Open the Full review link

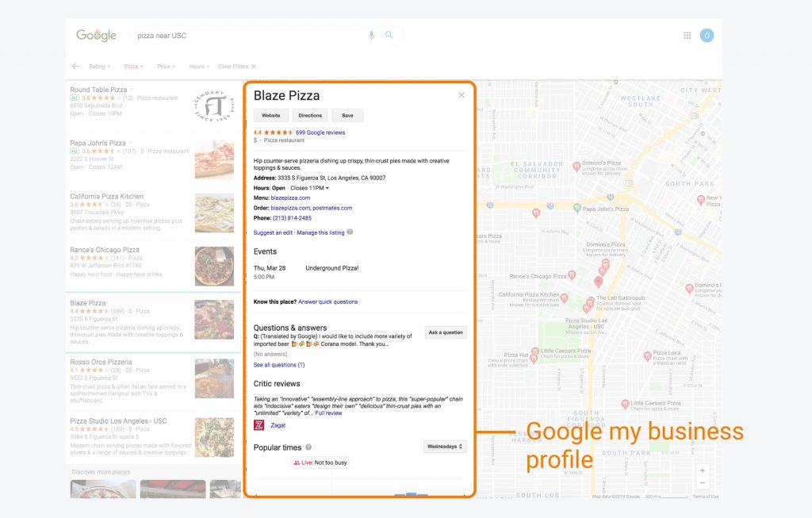[328, 412]
